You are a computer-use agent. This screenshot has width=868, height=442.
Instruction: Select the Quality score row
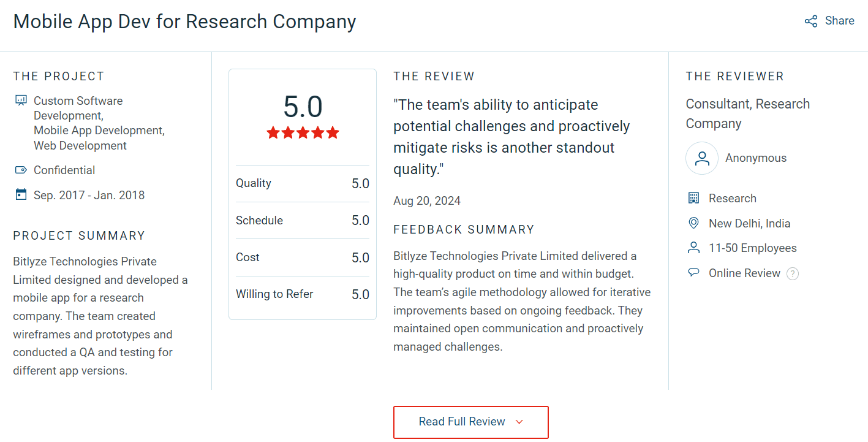pyautogui.click(x=303, y=183)
